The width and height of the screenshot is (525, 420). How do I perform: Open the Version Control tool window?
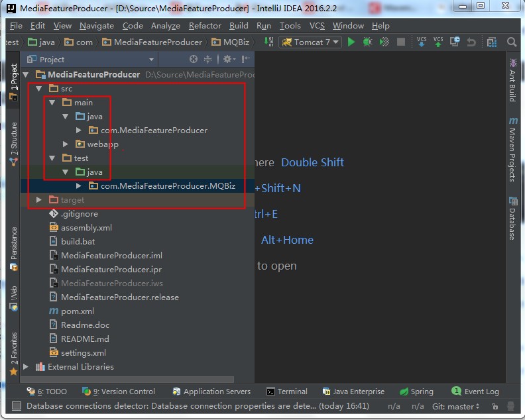coord(119,392)
